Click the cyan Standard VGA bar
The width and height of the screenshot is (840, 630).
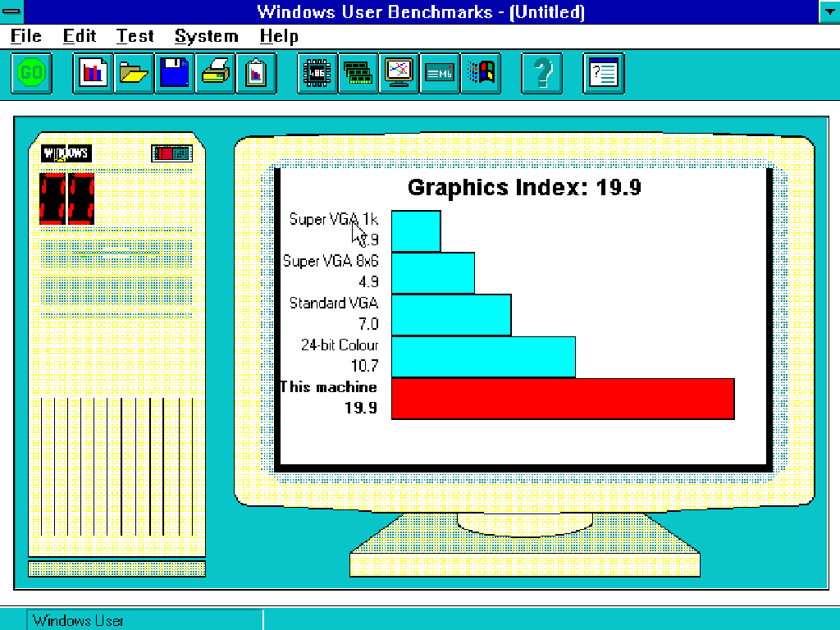pyautogui.click(x=452, y=315)
